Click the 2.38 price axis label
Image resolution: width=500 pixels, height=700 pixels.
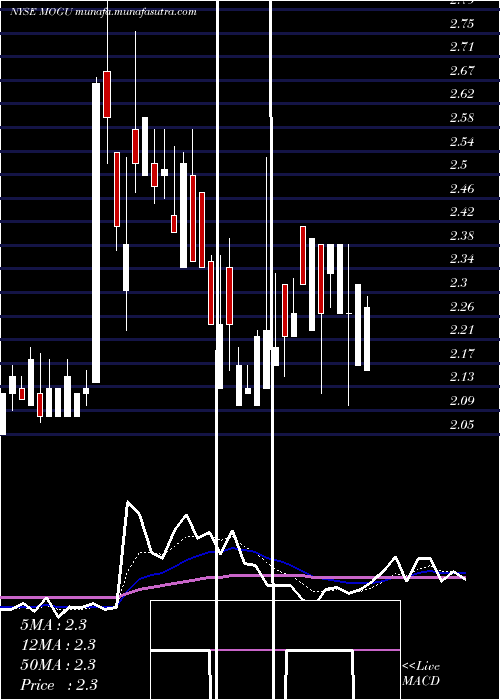pos(462,235)
